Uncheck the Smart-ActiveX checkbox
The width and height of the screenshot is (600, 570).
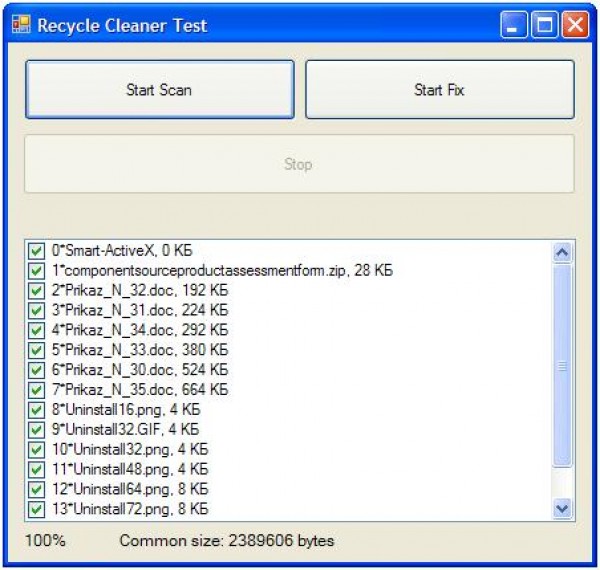(x=37, y=251)
